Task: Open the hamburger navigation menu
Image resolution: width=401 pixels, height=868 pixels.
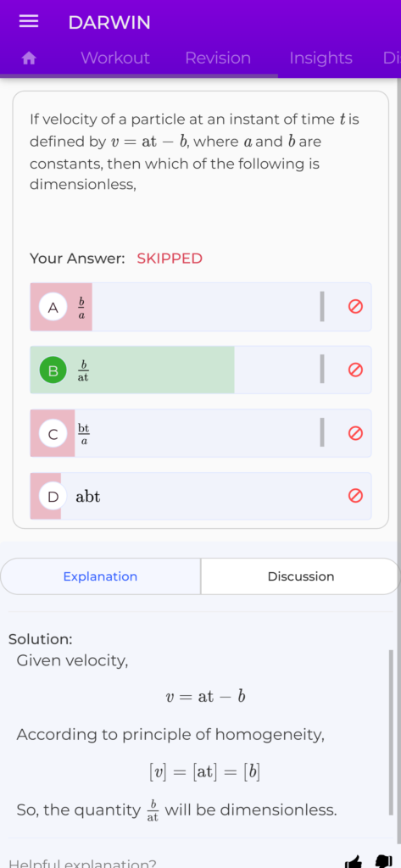Action: (x=29, y=21)
